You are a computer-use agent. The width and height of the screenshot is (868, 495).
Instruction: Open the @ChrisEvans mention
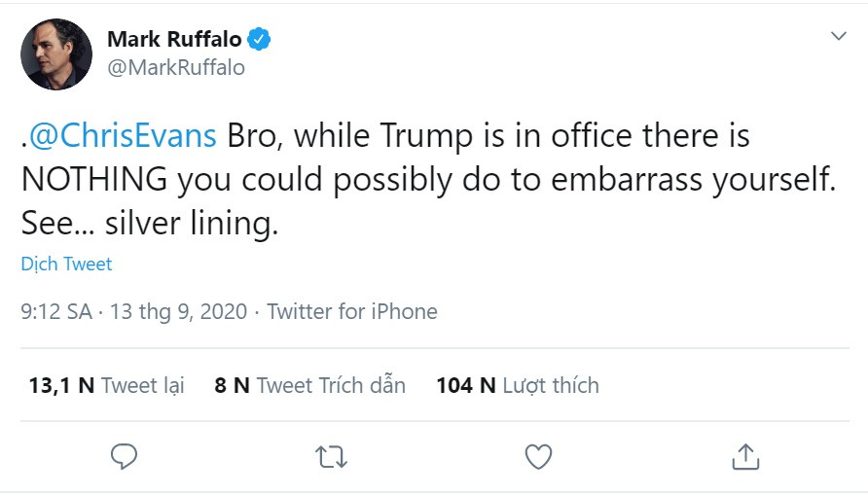(x=123, y=136)
